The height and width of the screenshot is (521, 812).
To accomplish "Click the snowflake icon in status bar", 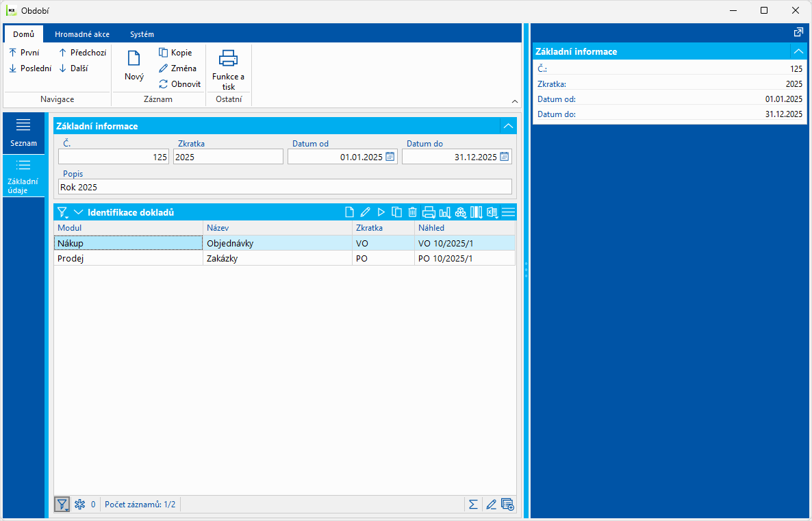I will coord(79,505).
